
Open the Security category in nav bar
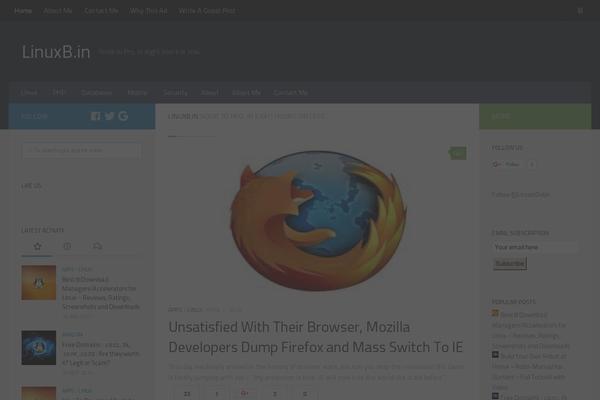click(x=175, y=92)
